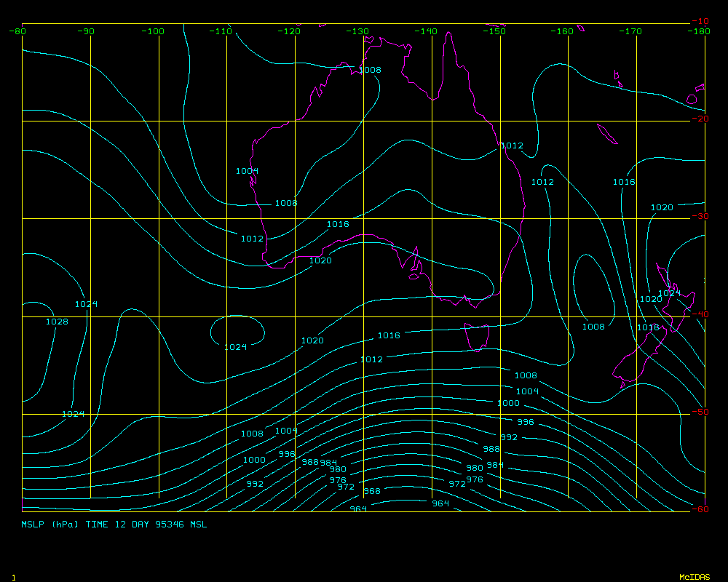Viewport: 728px width, 582px height.
Task: Select the frame number 1 indicator
Action: click(14, 577)
